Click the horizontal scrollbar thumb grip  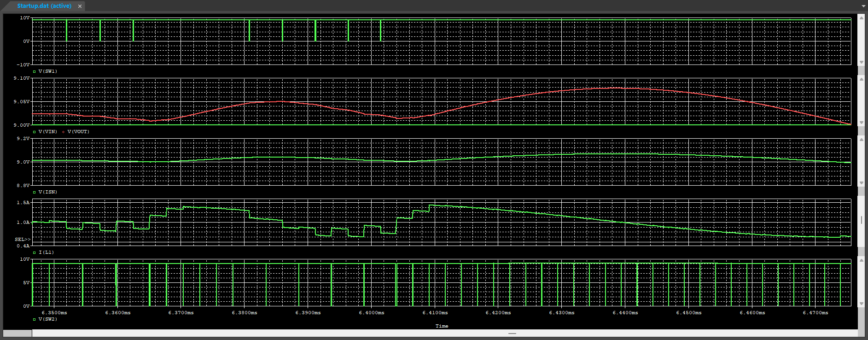tap(512, 333)
